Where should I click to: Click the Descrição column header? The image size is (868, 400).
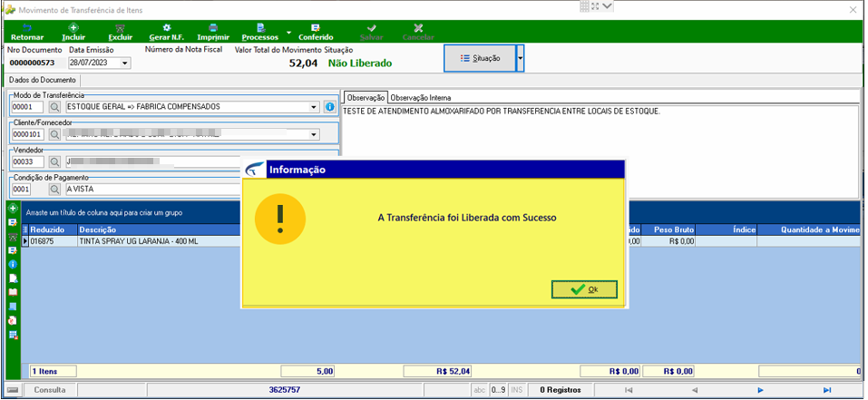(x=159, y=229)
